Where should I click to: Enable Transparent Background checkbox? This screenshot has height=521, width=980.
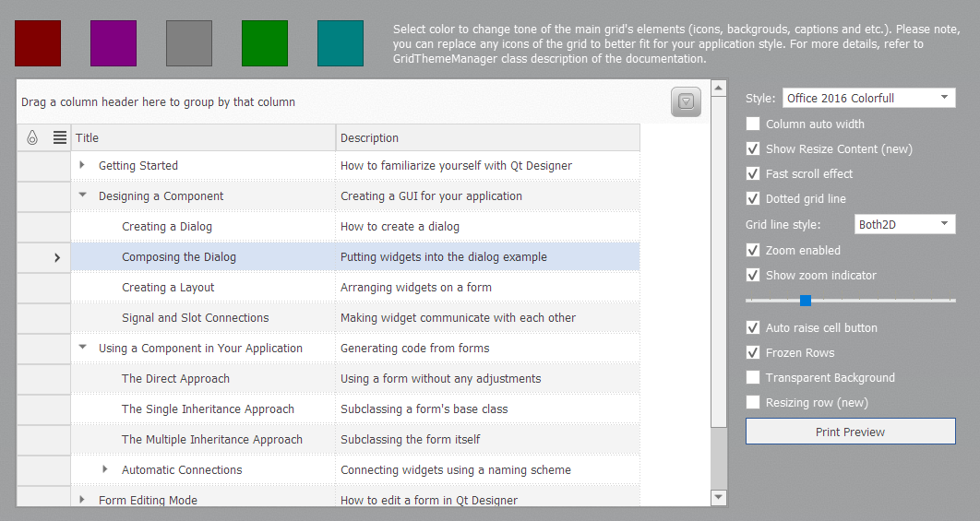coord(753,377)
